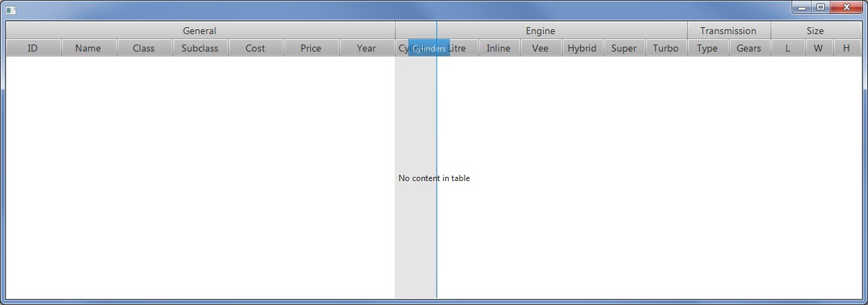Sort by the Vee column
The width and height of the screenshot is (868, 305).
pyautogui.click(x=540, y=48)
